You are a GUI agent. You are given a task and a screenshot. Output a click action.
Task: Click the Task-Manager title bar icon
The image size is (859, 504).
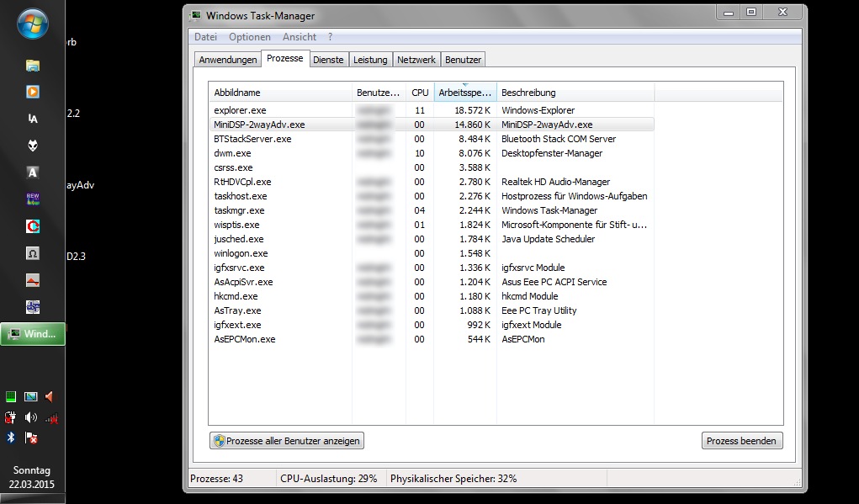(195, 15)
